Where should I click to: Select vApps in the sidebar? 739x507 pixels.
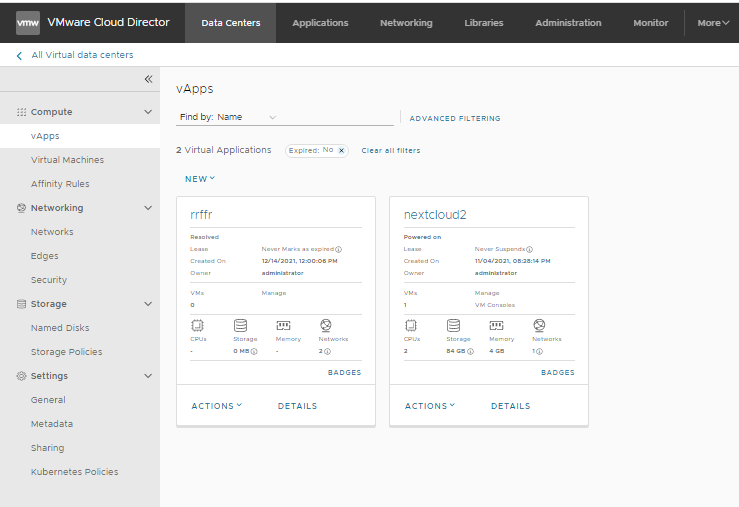pos(80,136)
